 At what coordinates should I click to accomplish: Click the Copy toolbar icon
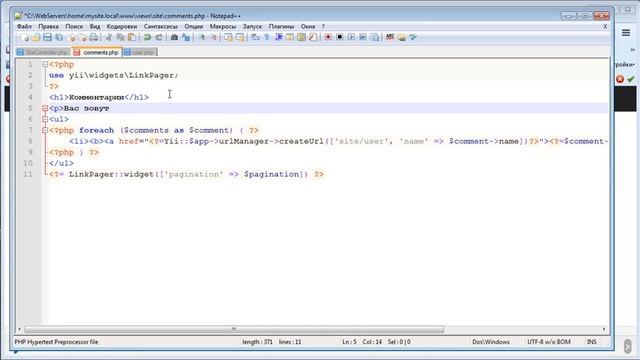tap(120, 38)
